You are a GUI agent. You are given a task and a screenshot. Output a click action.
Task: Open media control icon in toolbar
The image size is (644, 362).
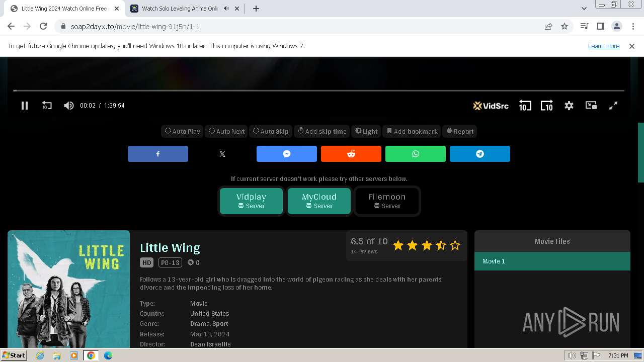coord(584,27)
